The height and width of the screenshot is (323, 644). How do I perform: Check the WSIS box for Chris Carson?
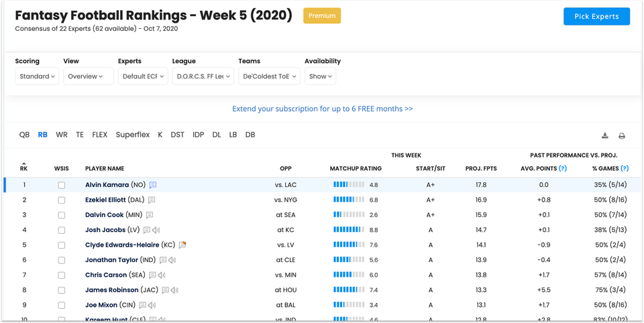pos(62,275)
